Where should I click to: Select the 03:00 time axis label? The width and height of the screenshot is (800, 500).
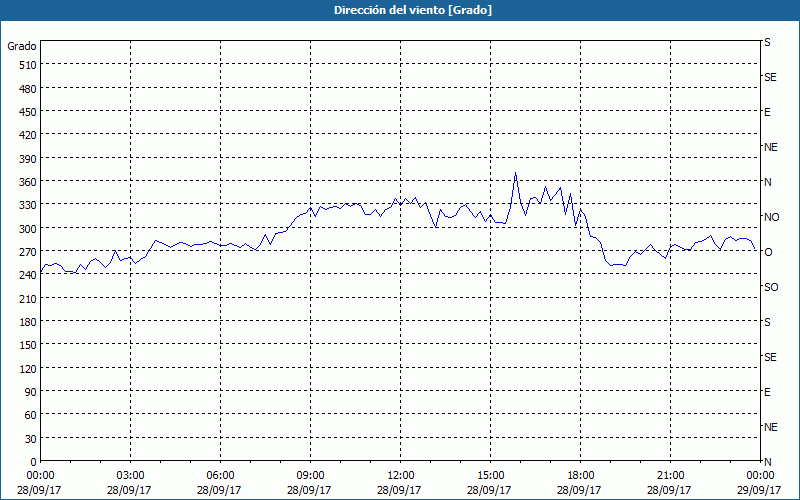pyautogui.click(x=131, y=476)
